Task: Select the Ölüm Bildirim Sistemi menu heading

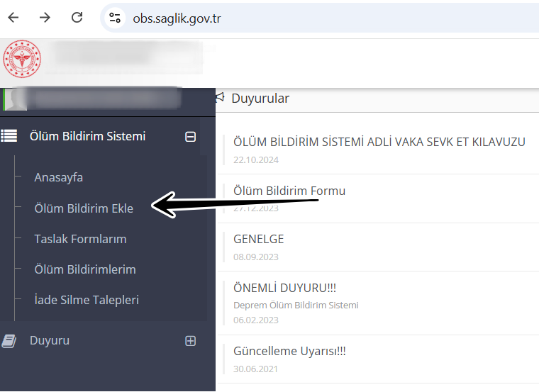Action: pyautogui.click(x=88, y=136)
